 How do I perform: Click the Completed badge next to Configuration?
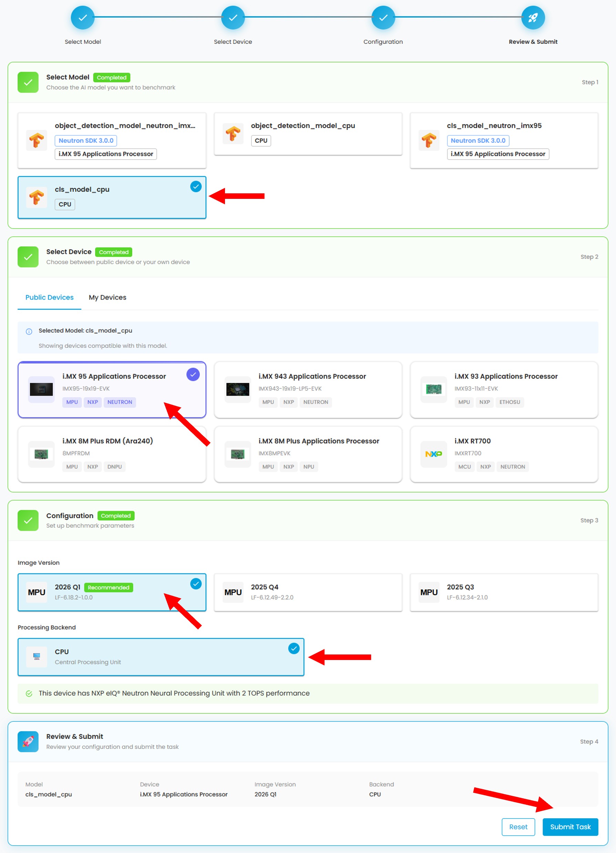[x=116, y=516]
